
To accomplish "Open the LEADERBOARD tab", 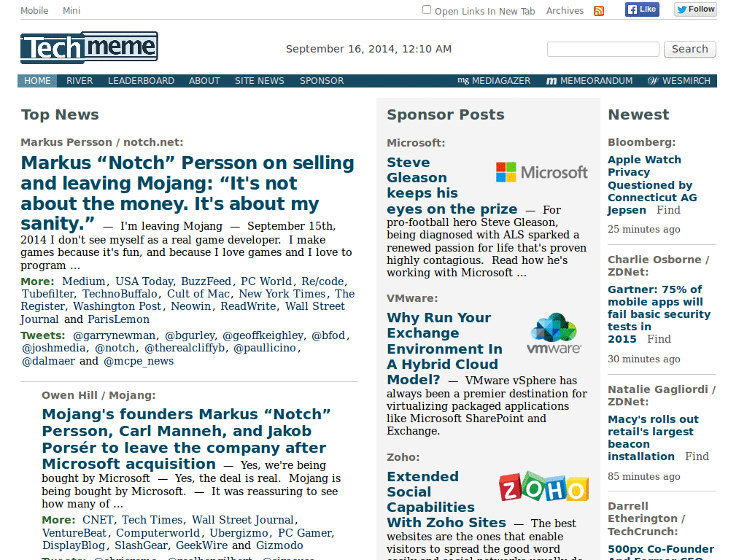I will click(x=141, y=80).
